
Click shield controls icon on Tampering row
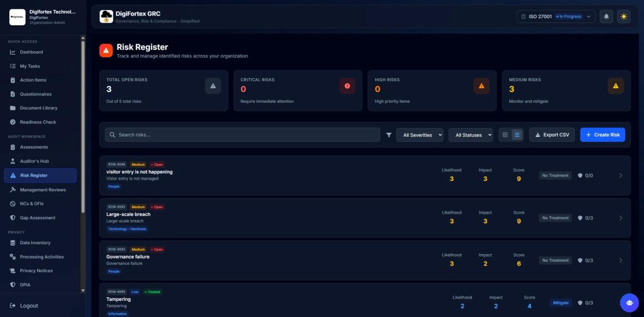tap(580, 303)
